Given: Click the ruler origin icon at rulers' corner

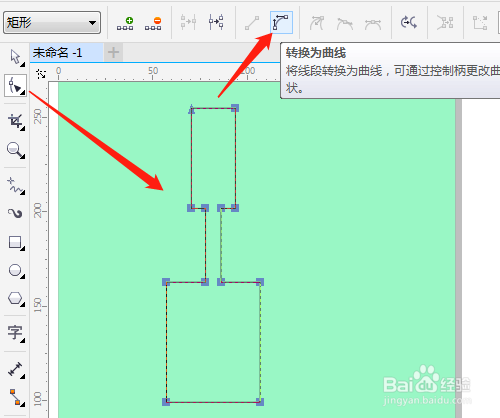Looking at the screenshot, I should (41, 74).
